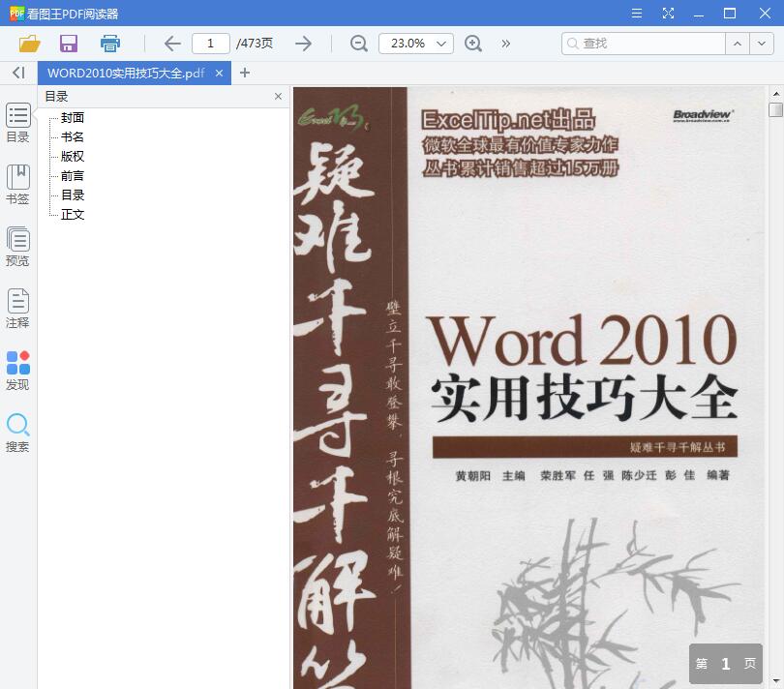This screenshot has height=689, width=784.
Task: Open the 搜索 search panel
Action: (18, 433)
